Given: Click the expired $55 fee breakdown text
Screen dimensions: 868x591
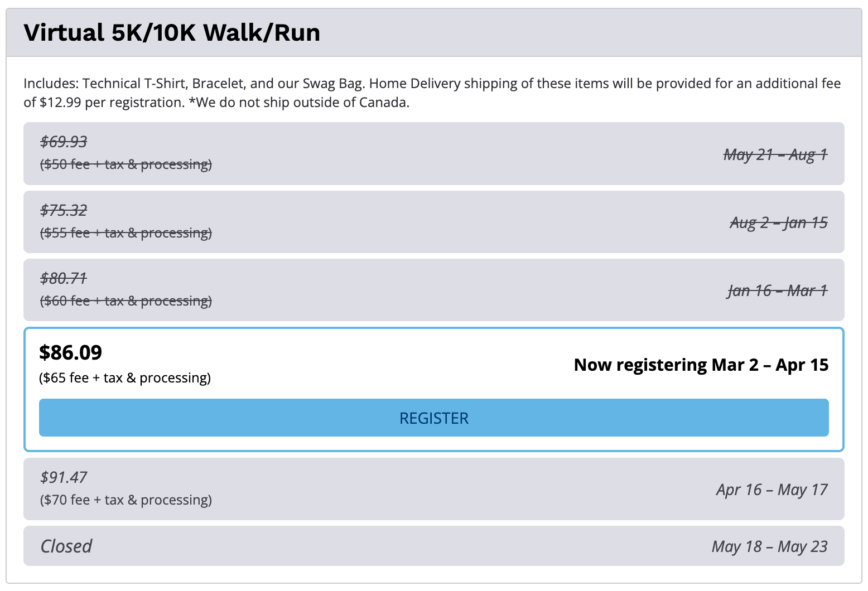Looking at the screenshot, I should click(x=126, y=232).
